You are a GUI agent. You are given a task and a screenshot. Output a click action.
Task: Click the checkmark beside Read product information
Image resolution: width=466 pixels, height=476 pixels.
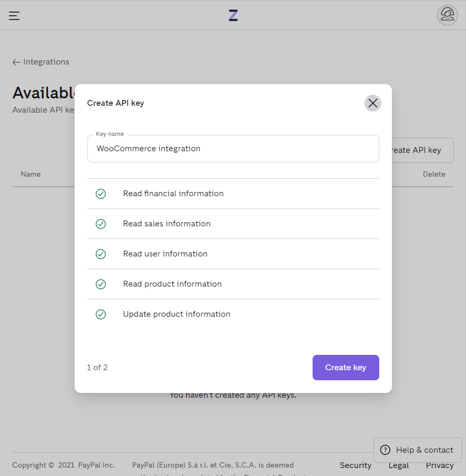[x=101, y=284]
